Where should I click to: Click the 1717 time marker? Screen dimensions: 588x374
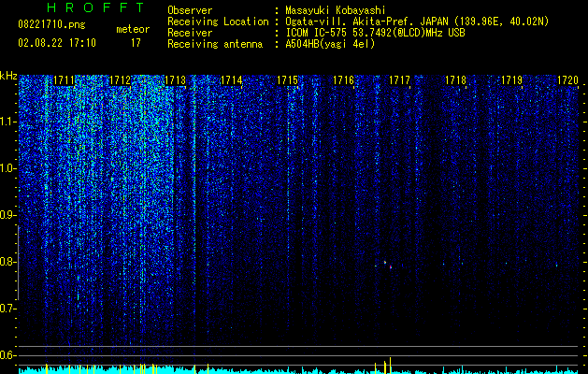pos(399,80)
